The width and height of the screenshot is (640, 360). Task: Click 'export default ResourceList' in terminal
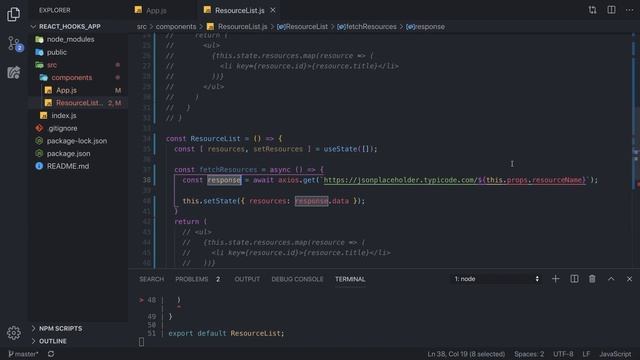click(226, 333)
